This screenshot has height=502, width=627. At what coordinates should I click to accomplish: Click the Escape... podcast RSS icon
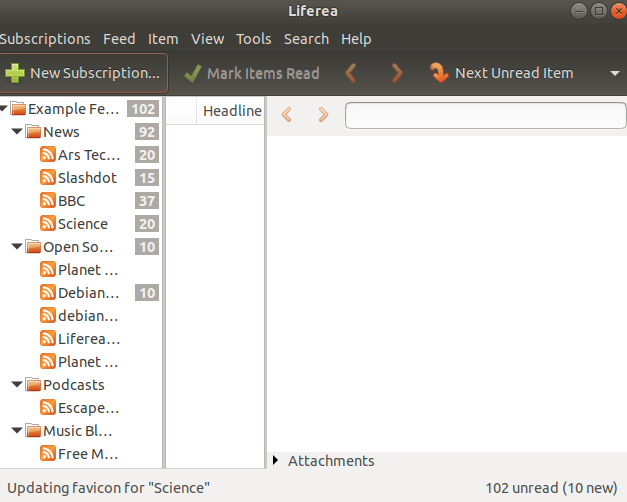pyautogui.click(x=48, y=408)
